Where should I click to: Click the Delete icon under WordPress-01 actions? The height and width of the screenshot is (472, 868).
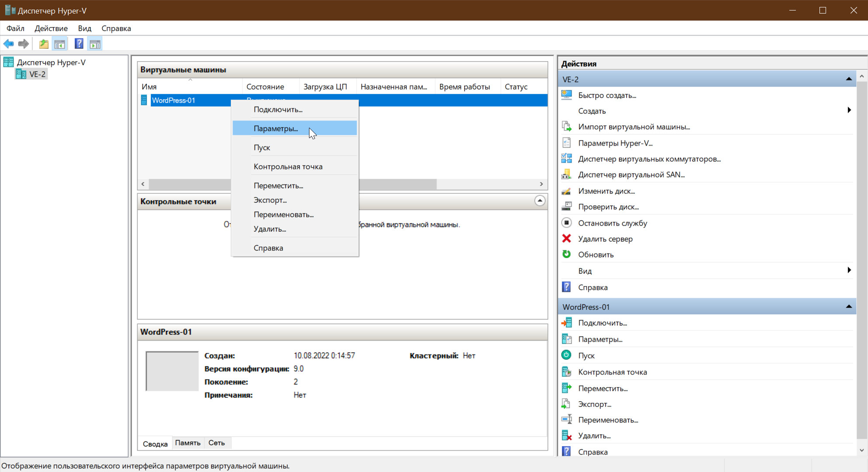pos(566,436)
